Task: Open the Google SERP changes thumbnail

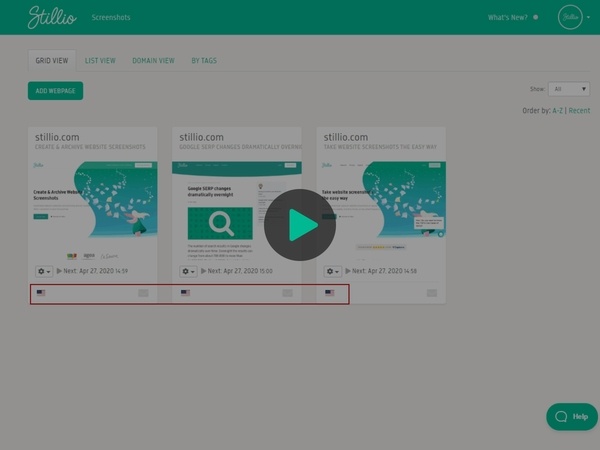Action: pos(237,211)
